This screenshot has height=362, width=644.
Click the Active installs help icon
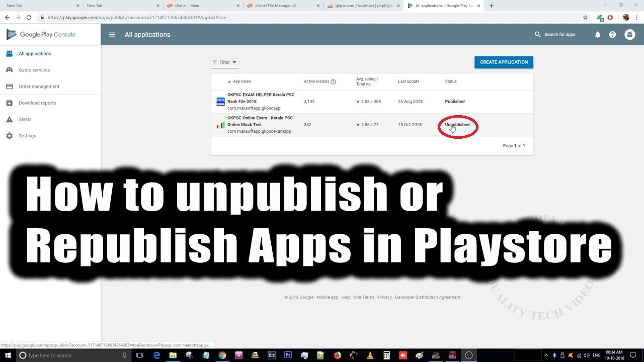(333, 81)
